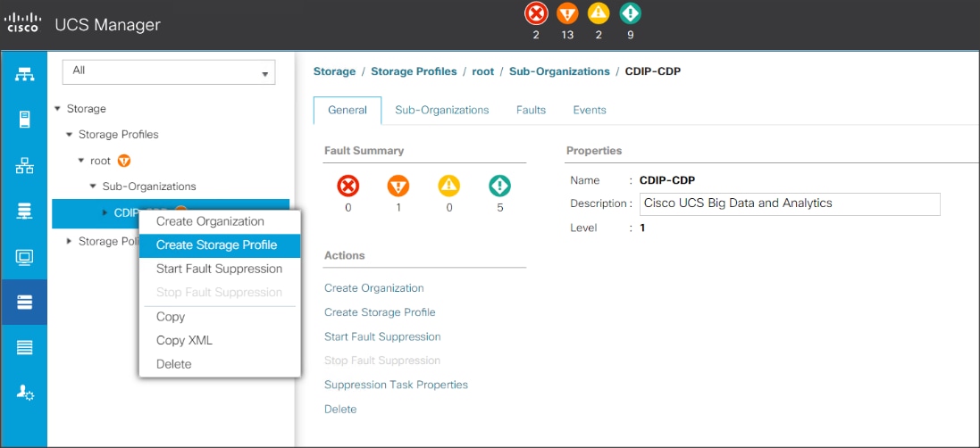Open the Servers section in the sidebar
Viewport: 980px width, 448px height.
[24, 120]
